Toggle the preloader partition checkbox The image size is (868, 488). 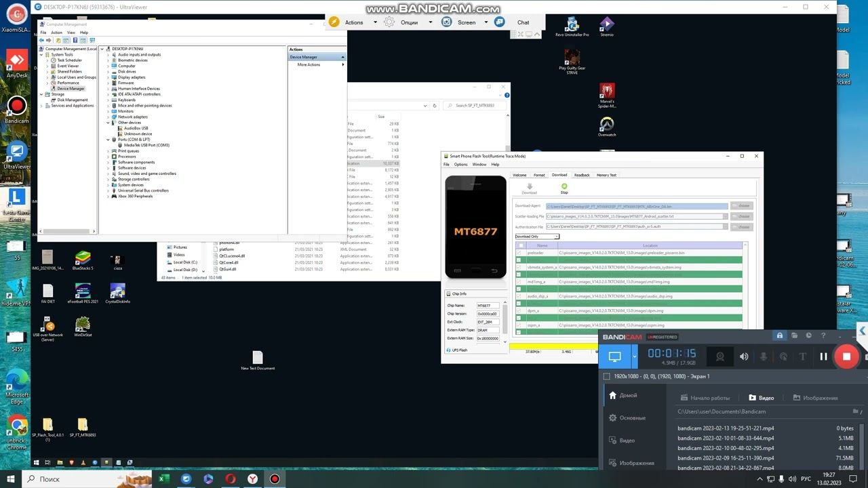[x=519, y=253]
